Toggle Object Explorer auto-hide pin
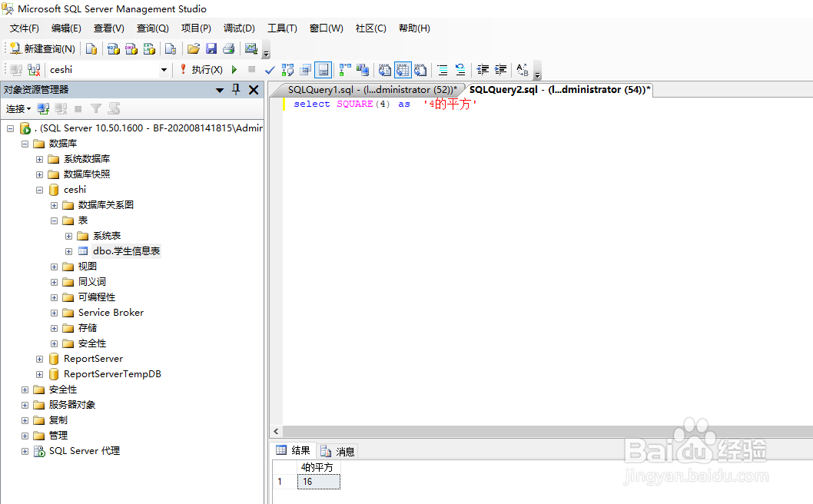The image size is (813, 504). 236,90
